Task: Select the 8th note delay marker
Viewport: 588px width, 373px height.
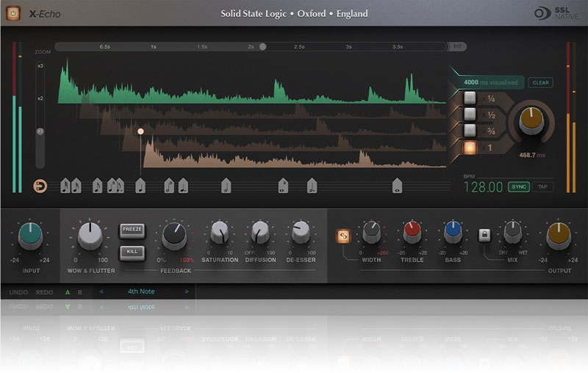Action: [x=98, y=185]
